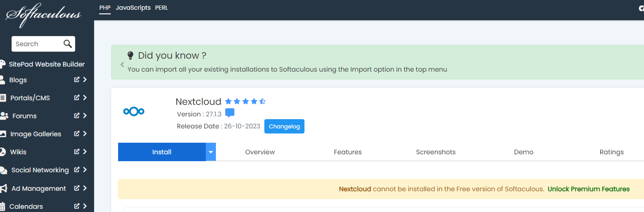Click the Unlock Premium Features link
The width and height of the screenshot is (644, 212).
[588, 189]
